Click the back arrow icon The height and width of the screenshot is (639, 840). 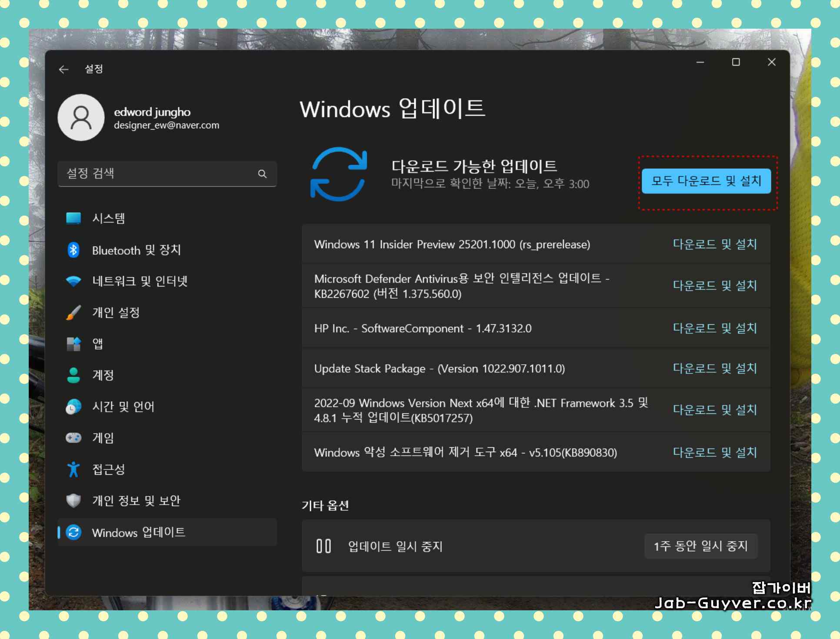click(x=64, y=70)
